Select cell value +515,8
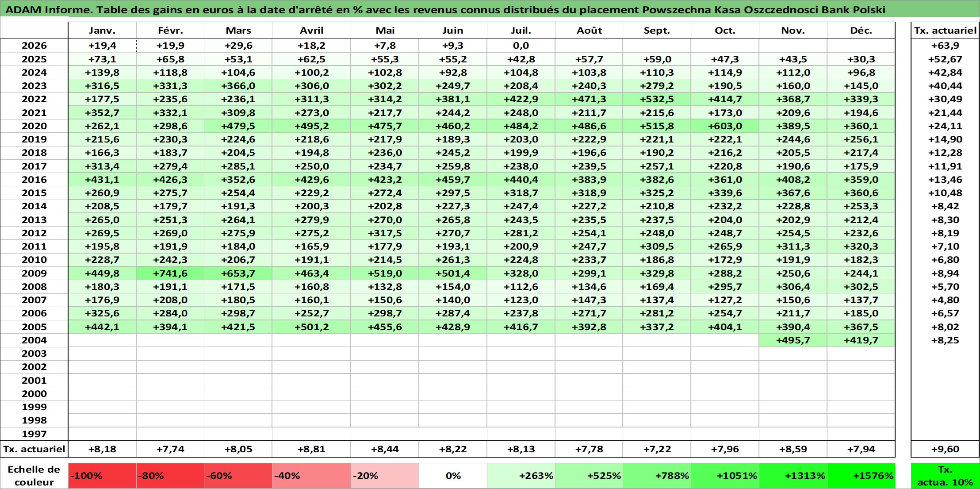Screen dimensions: 980x489 [x=657, y=126]
